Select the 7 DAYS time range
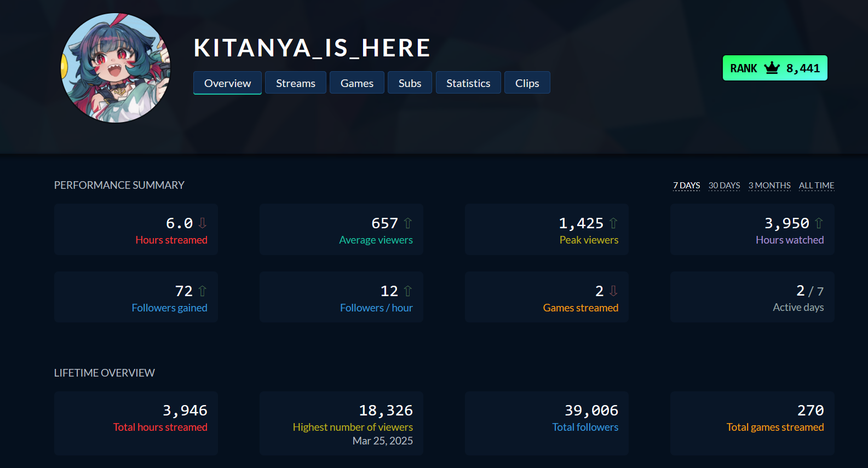 tap(687, 186)
